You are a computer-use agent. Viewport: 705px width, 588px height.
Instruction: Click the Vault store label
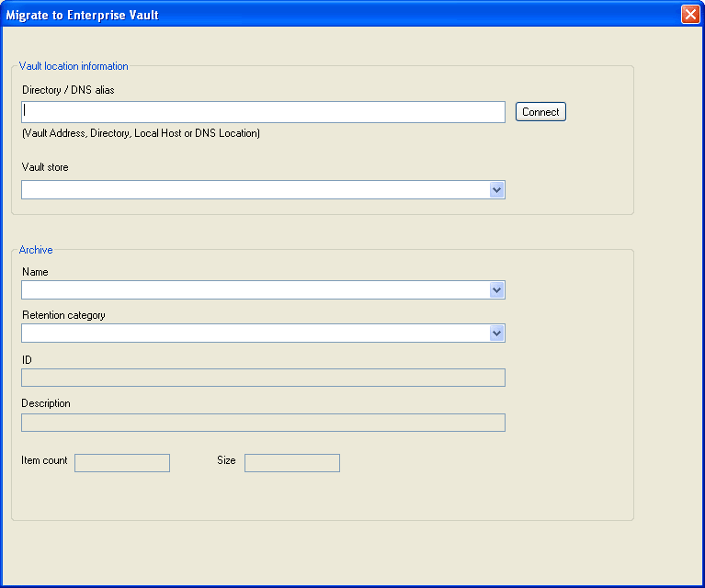point(45,167)
